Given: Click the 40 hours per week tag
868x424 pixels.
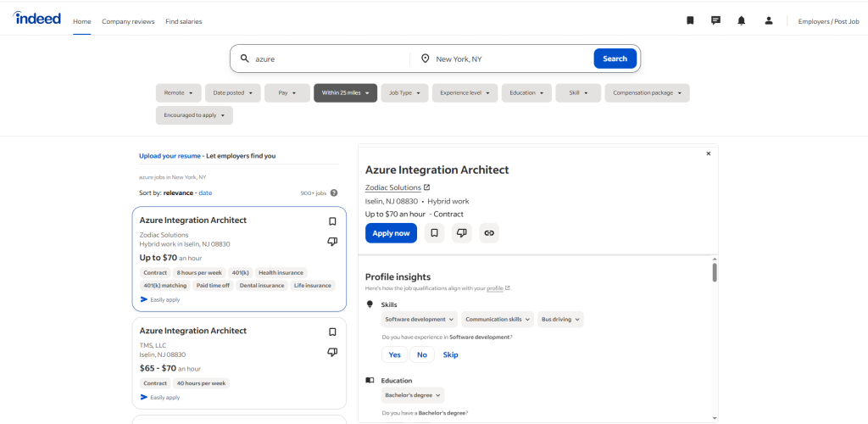Looking at the screenshot, I should [x=200, y=383].
